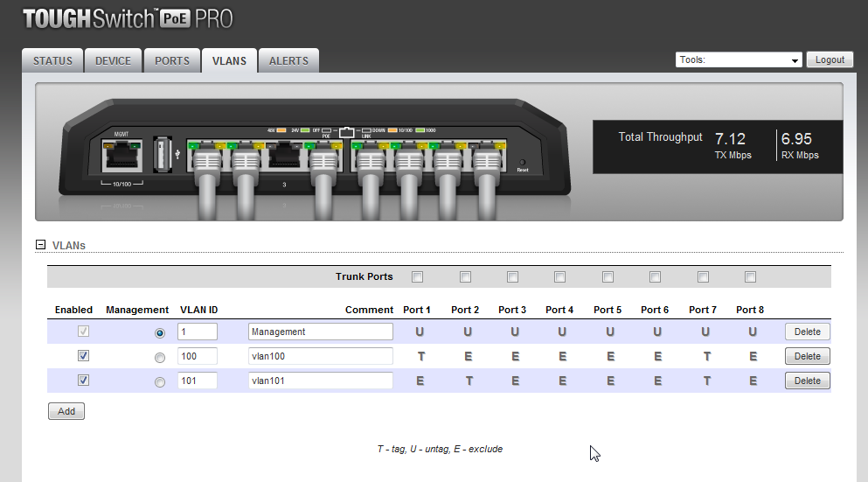Check the Trunk Ports box for Port 8
The image size is (868, 482).
(x=750, y=277)
